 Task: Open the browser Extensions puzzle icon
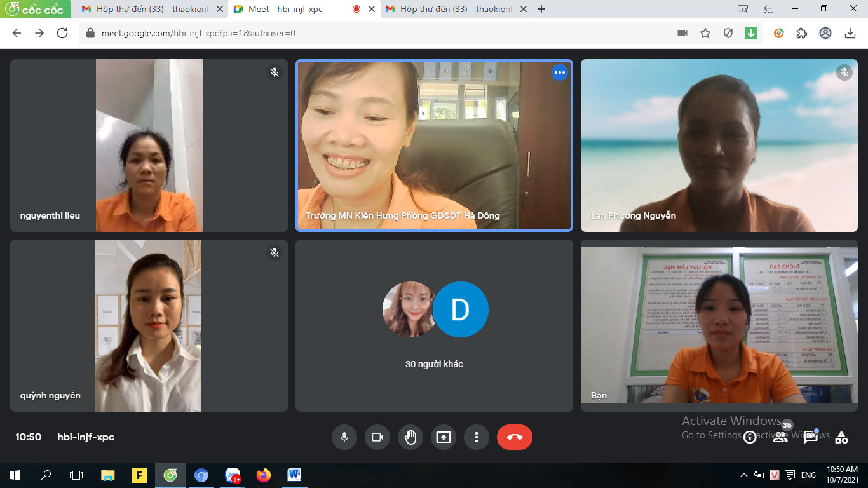tap(802, 33)
